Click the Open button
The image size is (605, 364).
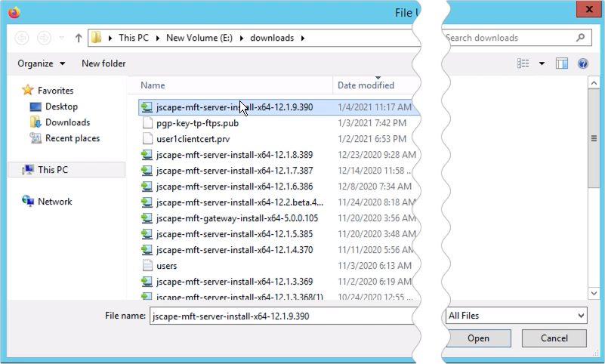pos(478,338)
